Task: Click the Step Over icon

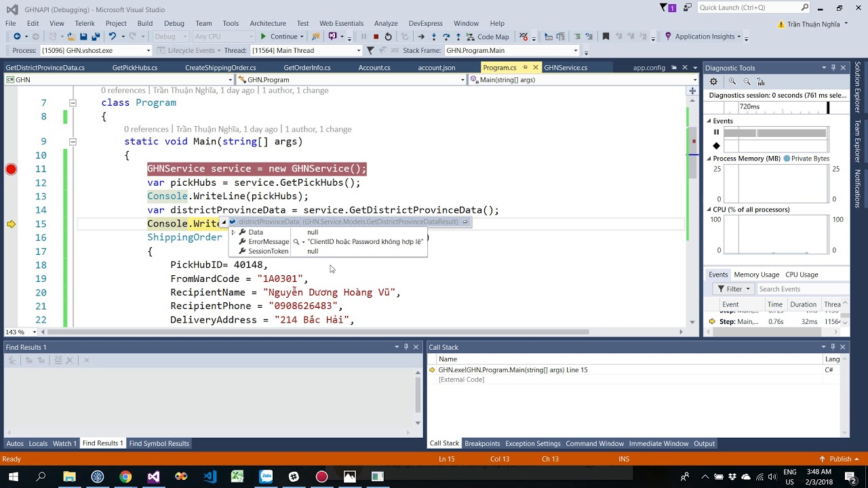Action: (x=446, y=37)
